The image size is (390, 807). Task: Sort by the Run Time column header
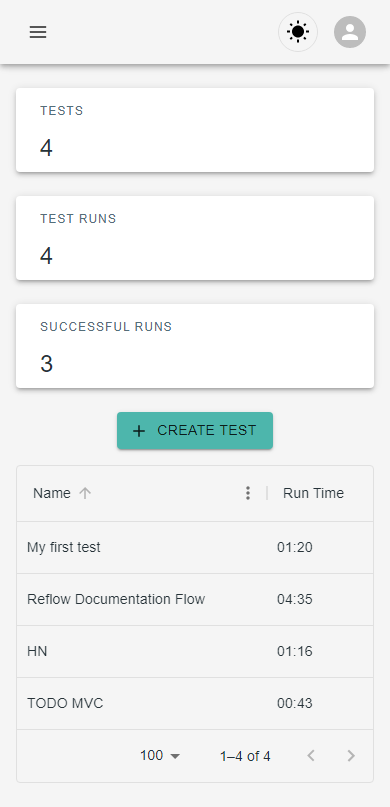click(x=313, y=493)
